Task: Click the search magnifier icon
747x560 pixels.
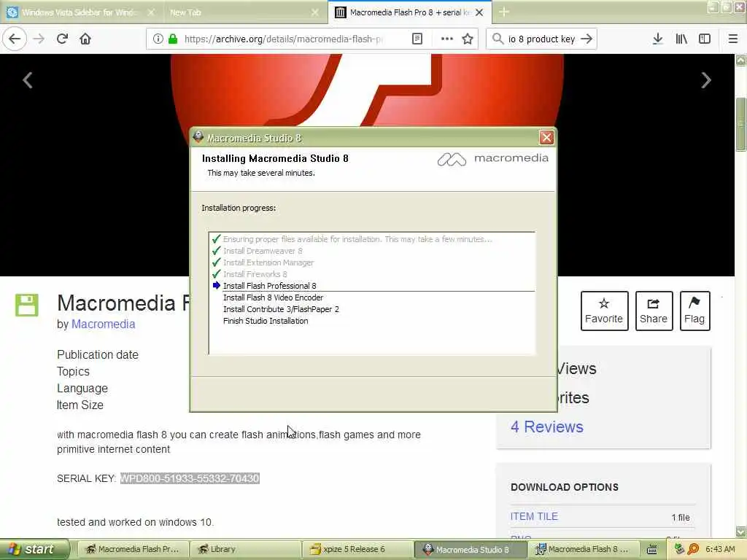Action: pyautogui.click(x=498, y=39)
